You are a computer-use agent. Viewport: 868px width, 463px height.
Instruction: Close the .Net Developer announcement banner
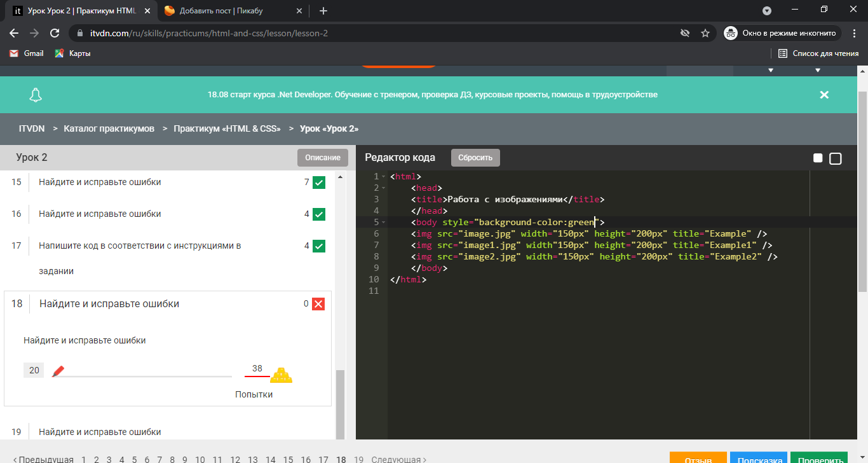point(824,95)
